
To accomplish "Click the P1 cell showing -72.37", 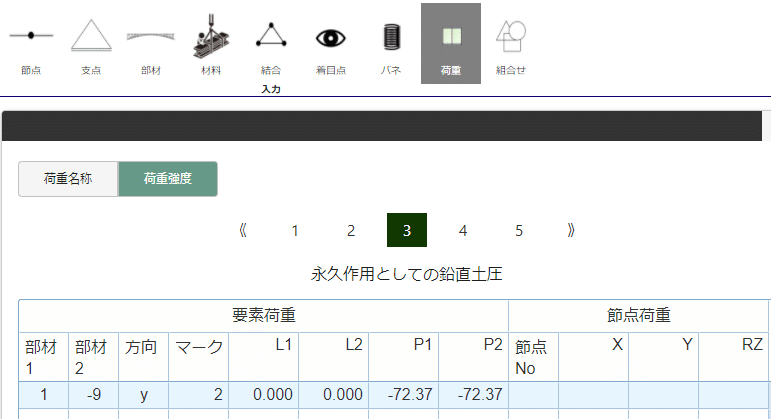I will 403,394.
